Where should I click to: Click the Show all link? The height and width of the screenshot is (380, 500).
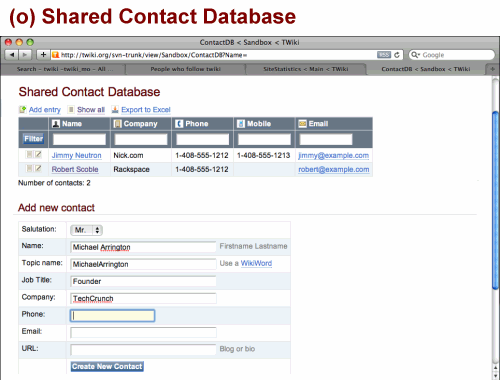pos(91,110)
